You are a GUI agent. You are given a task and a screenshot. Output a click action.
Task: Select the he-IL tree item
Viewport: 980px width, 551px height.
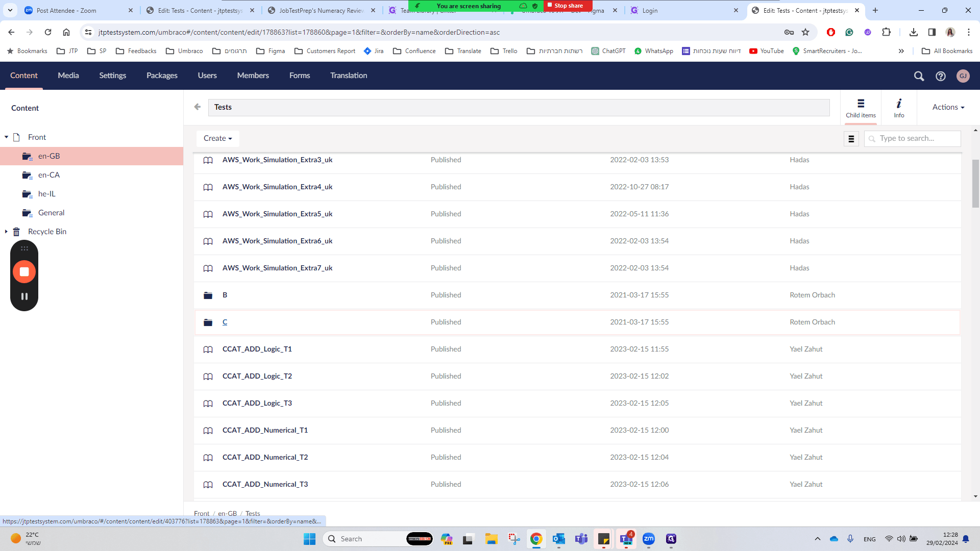pyautogui.click(x=47, y=194)
